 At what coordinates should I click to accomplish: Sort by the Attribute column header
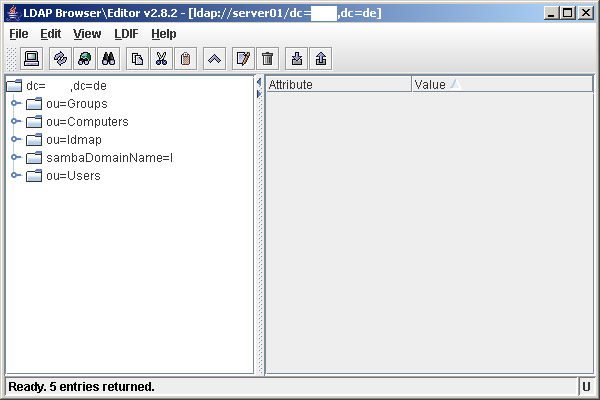339,84
